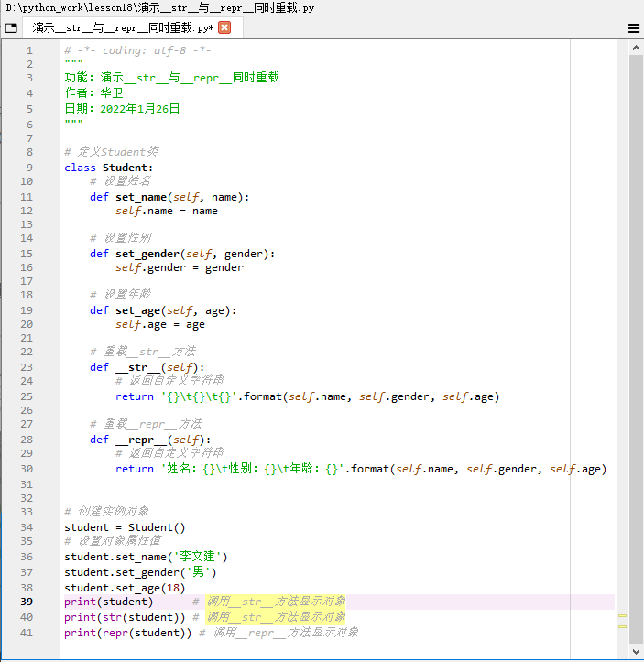This screenshot has width=644, height=662.
Task: Click line number 23 in gutter
Action: (x=27, y=367)
